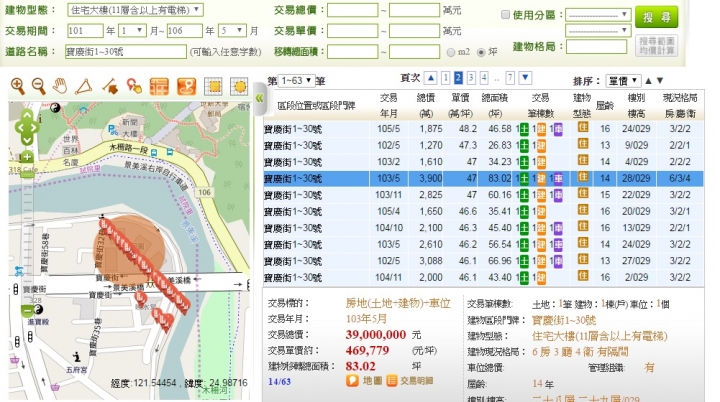The width and height of the screenshot is (720, 402).
Task: Open the orange map layer list icon
Action: (x=159, y=86)
